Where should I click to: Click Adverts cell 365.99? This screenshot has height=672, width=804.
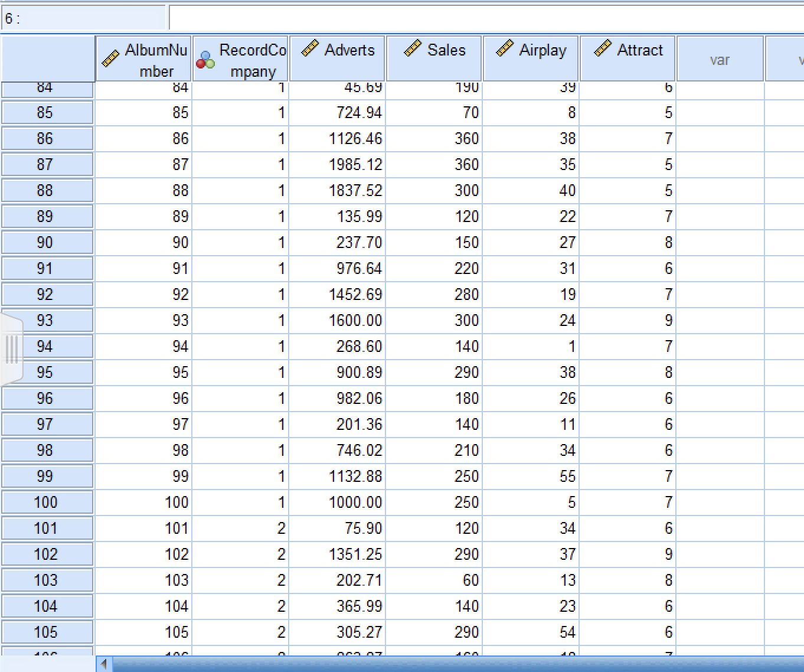(x=337, y=606)
